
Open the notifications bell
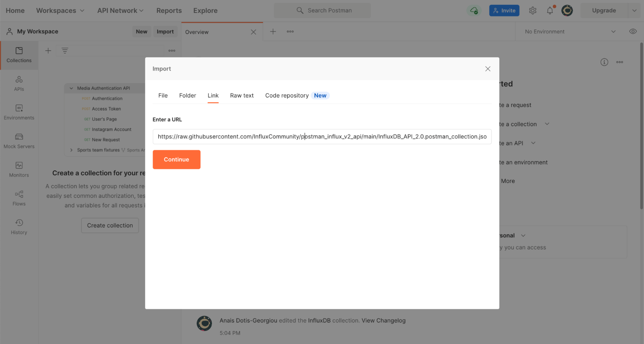click(x=550, y=10)
